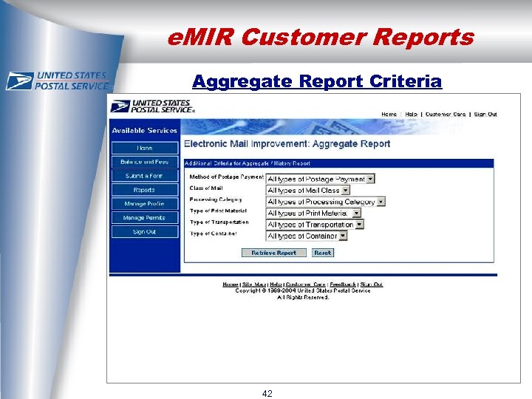Open Manage Profile from the sidebar

(145, 204)
